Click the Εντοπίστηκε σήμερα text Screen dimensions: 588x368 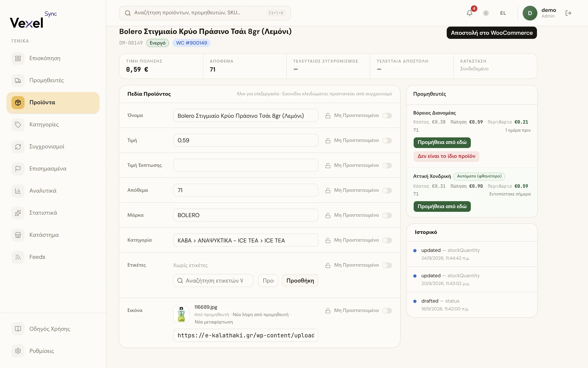(510, 194)
